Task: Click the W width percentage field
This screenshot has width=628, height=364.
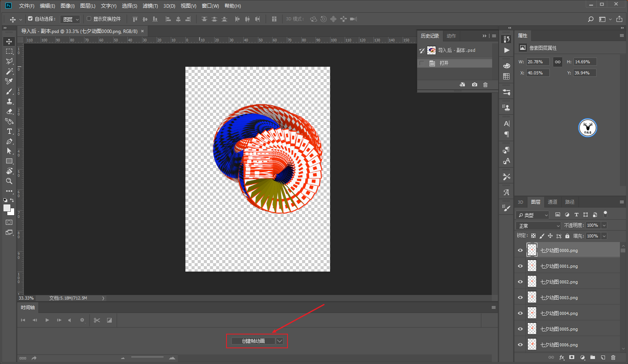Action: tap(537, 62)
